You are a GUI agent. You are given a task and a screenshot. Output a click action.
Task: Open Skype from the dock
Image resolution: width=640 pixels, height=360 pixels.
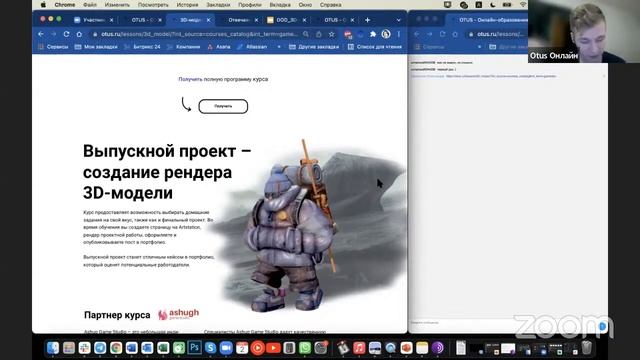[210, 348]
